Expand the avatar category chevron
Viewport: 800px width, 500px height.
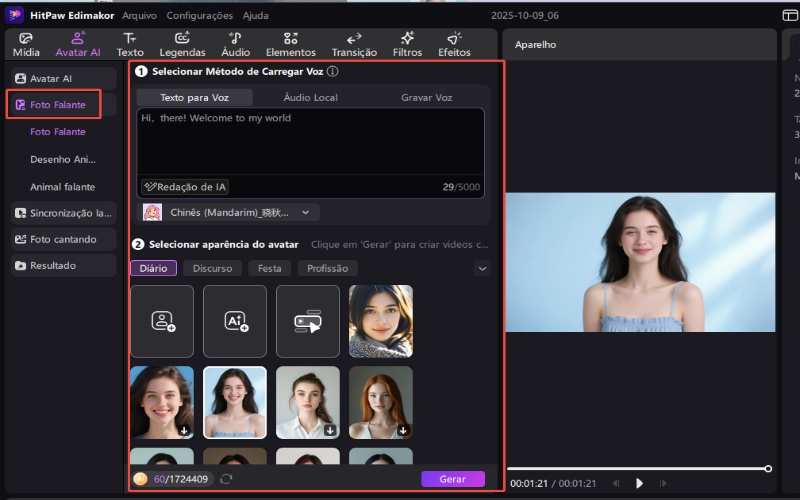(x=482, y=268)
